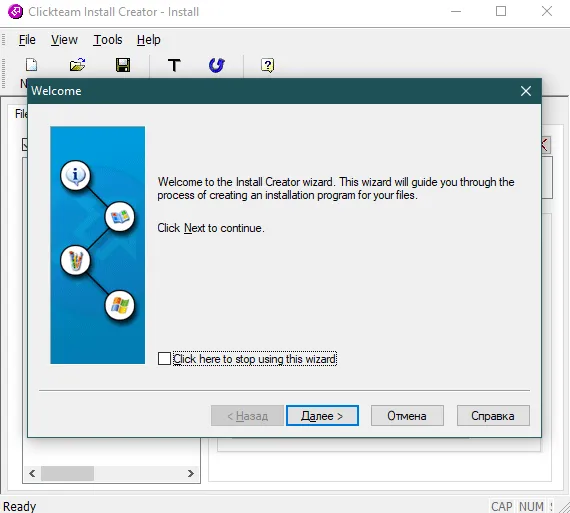Open the View menu
Viewport: 570px width, 513px height.
coord(64,40)
